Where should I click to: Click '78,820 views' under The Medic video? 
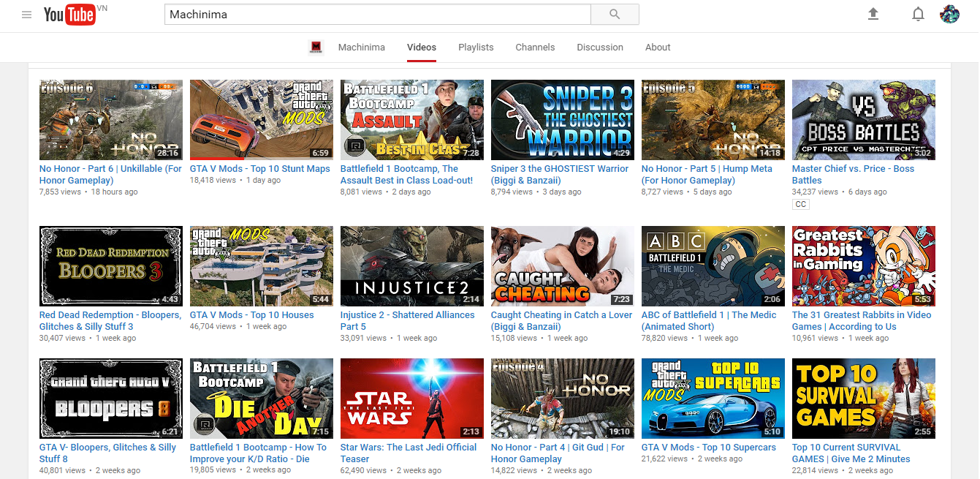coord(664,338)
